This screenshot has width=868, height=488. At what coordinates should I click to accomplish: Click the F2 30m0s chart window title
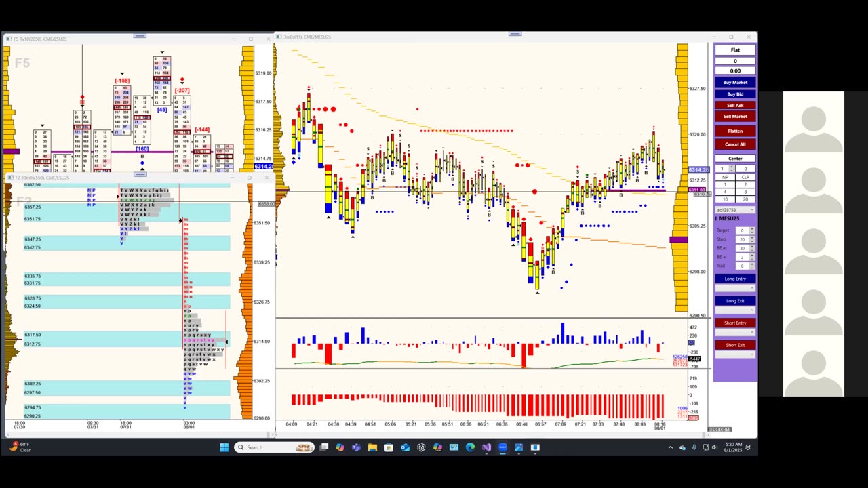pyautogui.click(x=43, y=178)
